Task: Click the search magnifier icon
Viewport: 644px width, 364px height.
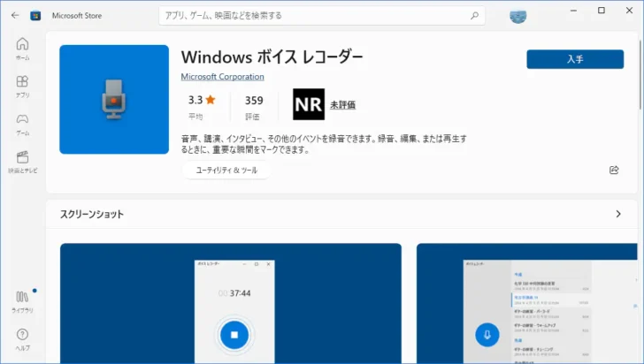Action: tap(474, 16)
